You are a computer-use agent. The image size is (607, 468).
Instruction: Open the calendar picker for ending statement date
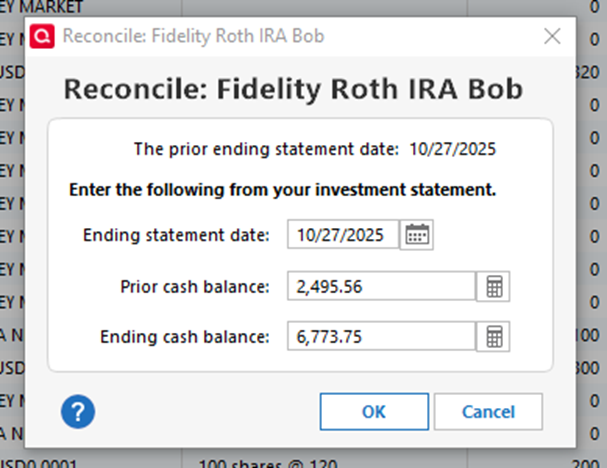coord(417,235)
